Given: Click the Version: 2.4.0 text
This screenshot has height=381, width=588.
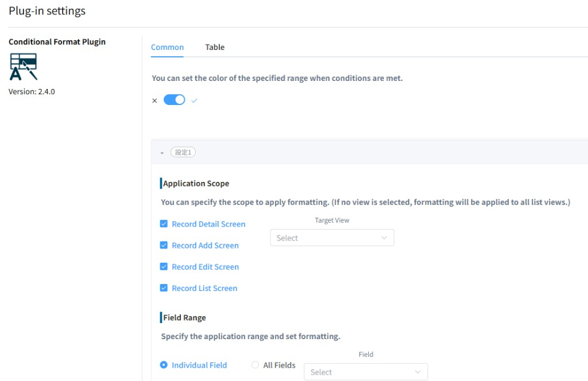Looking at the screenshot, I should point(32,92).
